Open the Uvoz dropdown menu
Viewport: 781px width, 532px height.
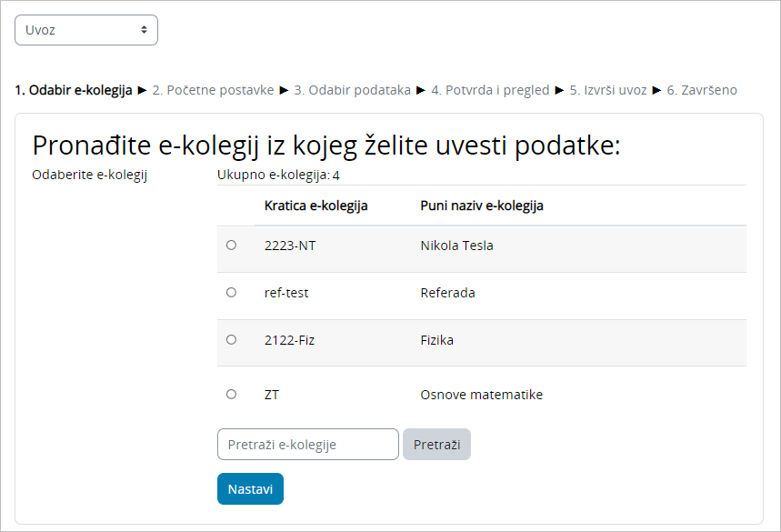click(x=86, y=30)
